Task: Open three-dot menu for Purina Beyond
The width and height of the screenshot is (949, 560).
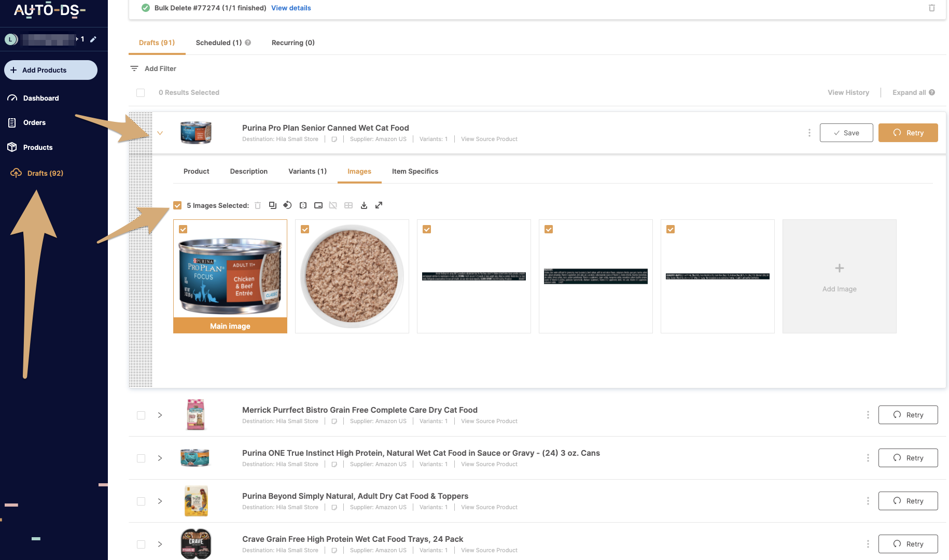Action: (x=868, y=501)
